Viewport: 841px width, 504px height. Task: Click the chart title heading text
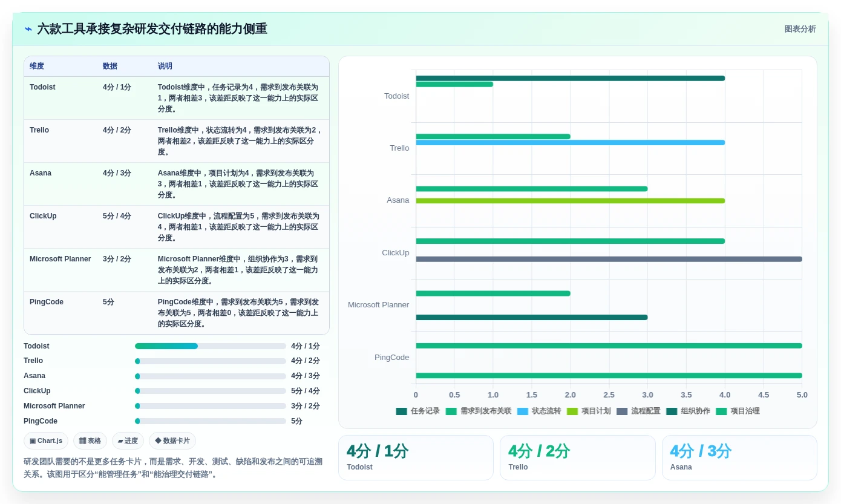coord(152,29)
